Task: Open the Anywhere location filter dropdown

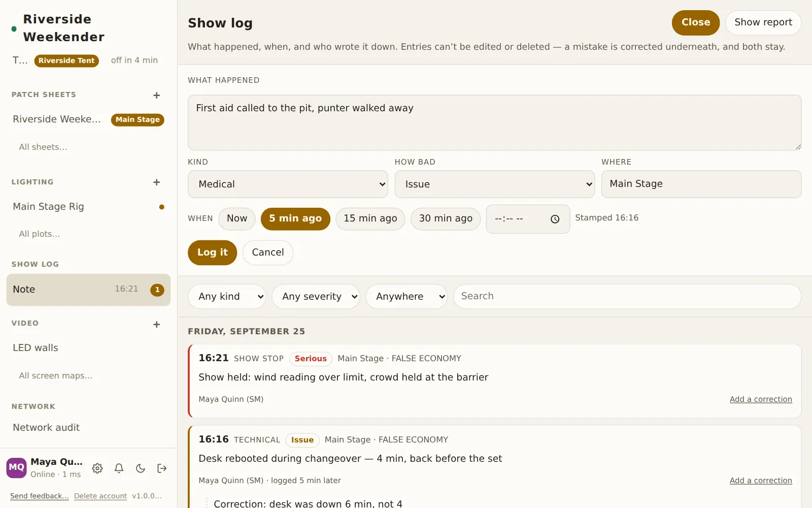Action: [407, 296]
